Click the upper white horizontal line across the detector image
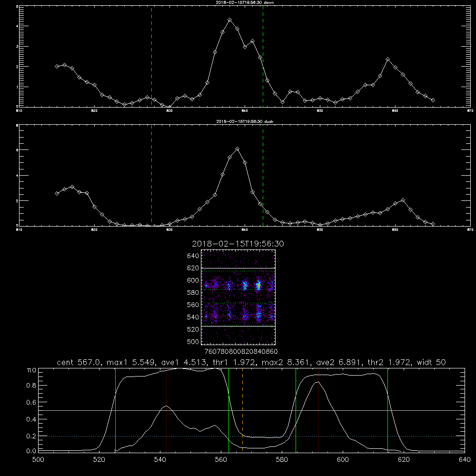 (x=238, y=268)
